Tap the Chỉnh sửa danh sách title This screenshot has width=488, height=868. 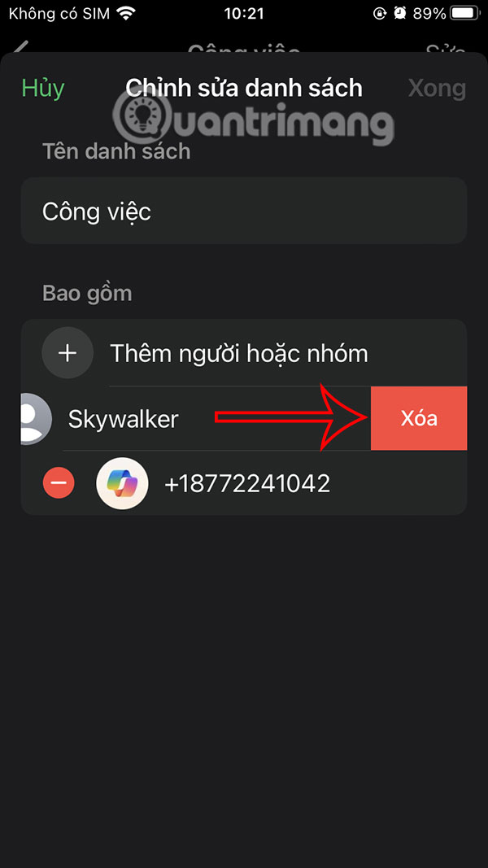(x=244, y=88)
